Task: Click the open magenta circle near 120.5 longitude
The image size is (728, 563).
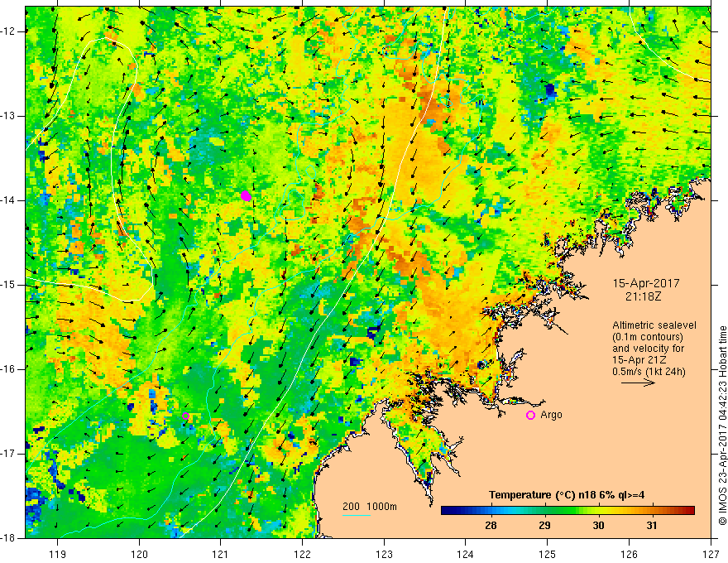Action: point(185,416)
